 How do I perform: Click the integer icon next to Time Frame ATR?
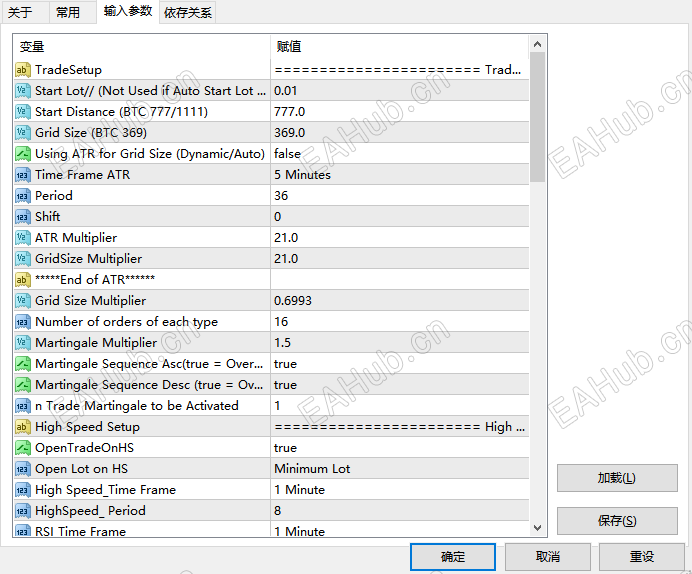point(23,175)
